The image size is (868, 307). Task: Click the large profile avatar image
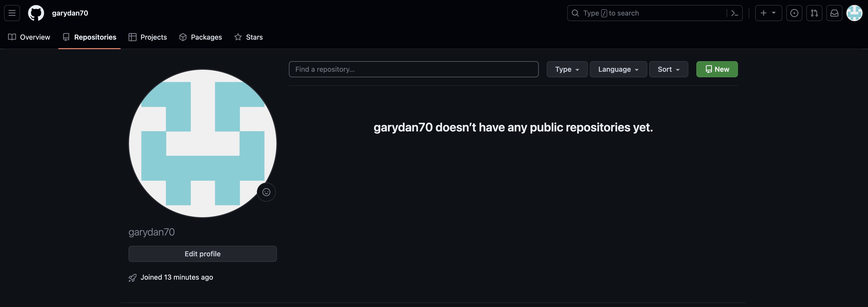pyautogui.click(x=202, y=143)
